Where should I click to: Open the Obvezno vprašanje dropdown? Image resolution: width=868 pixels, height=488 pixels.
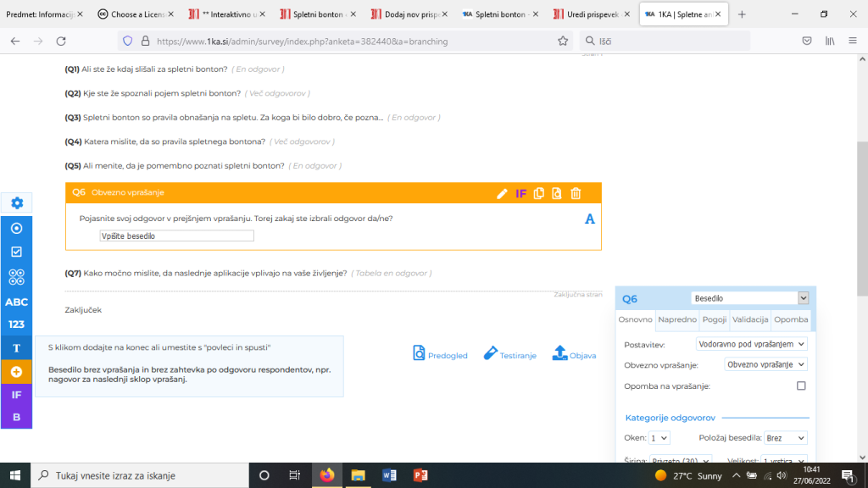pos(765,364)
